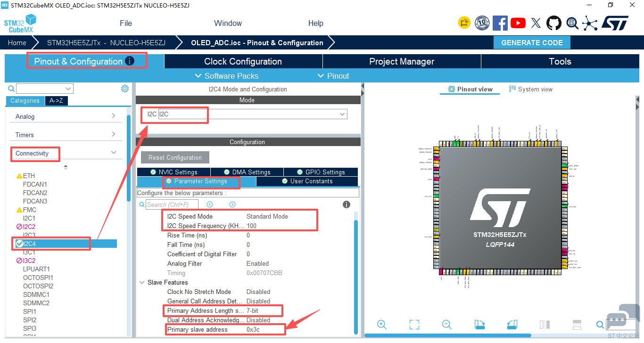Click the Primary slave address value 0x3c
The height and width of the screenshot is (343, 644).
[253, 329]
